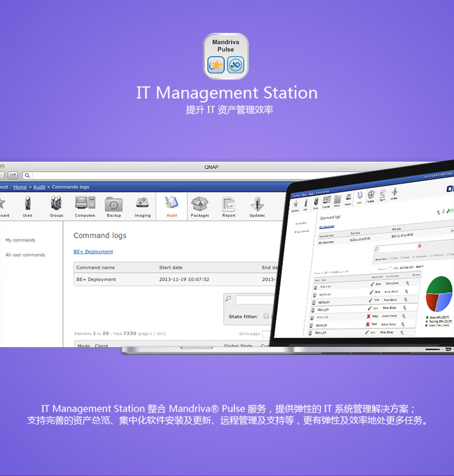Open the BE+ Deployment link under Command logs
454x476 pixels.
tap(93, 252)
